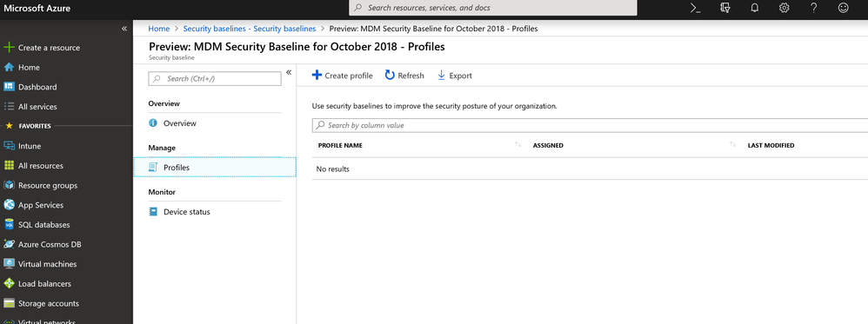Click the ASSIGNED column header
The image size is (868, 324).
[548, 145]
